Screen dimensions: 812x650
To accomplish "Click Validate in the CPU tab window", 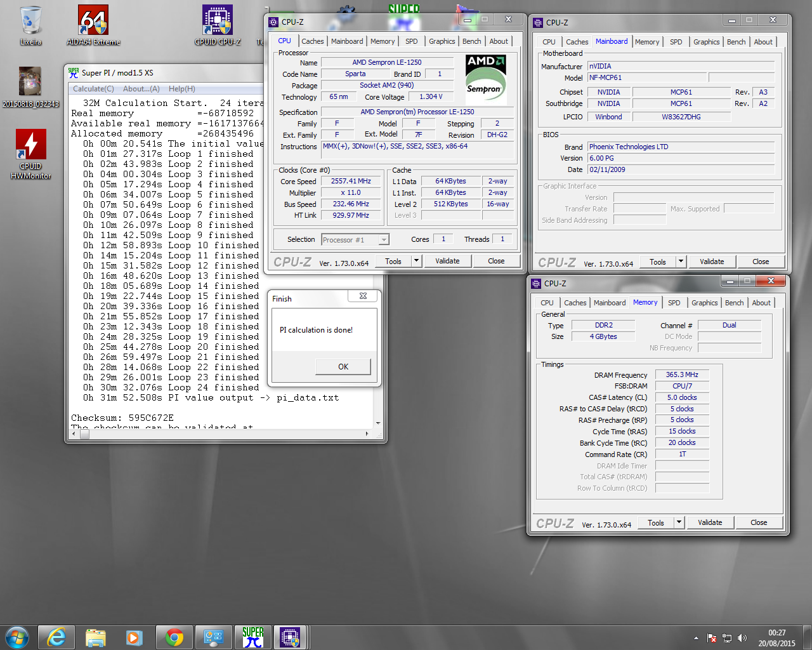I will 447,261.
